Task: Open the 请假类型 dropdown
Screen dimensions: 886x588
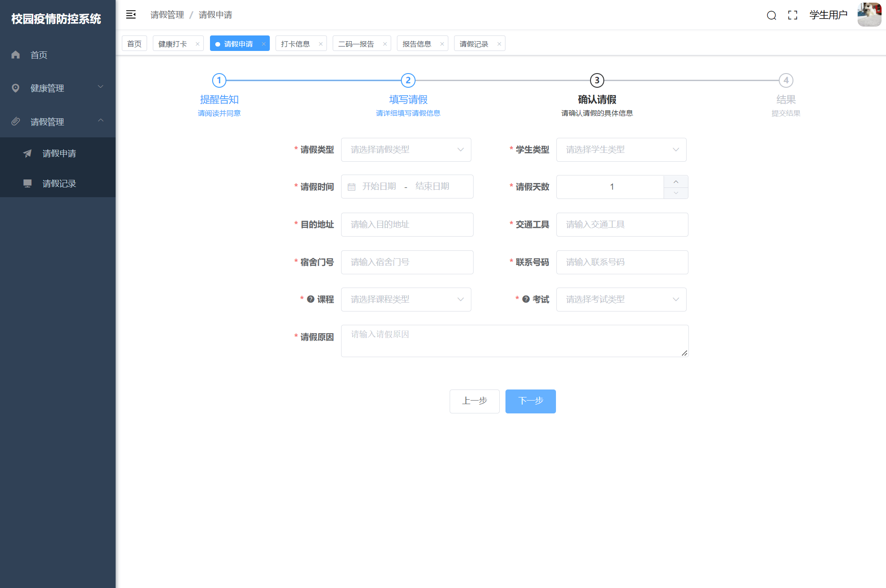Action: point(406,150)
